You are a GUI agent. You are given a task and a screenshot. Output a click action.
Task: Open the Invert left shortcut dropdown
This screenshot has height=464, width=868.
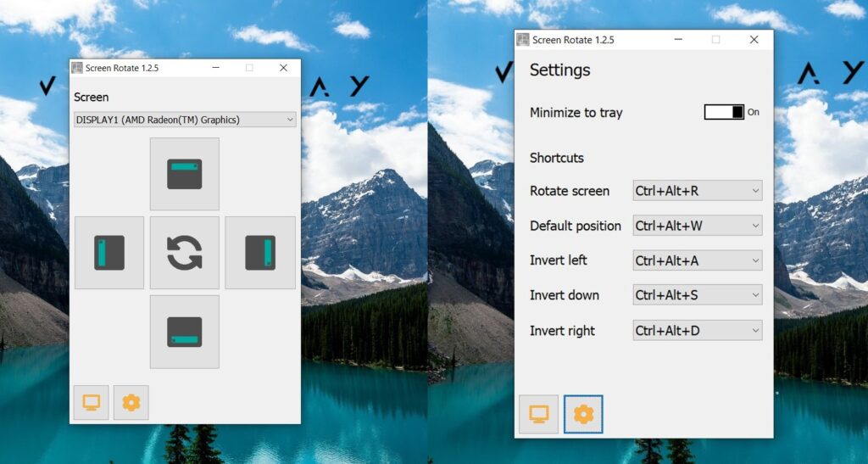coord(698,260)
